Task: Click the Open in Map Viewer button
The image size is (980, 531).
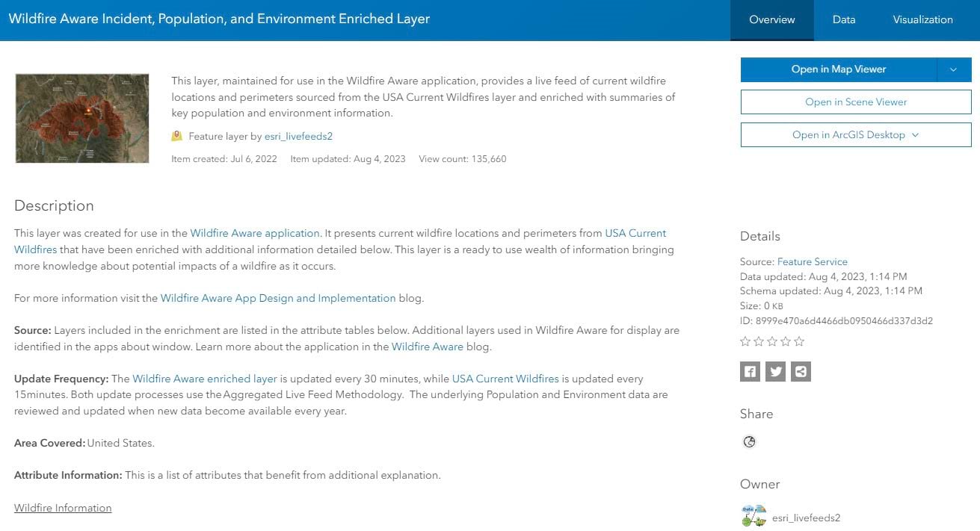Action: 839,69
